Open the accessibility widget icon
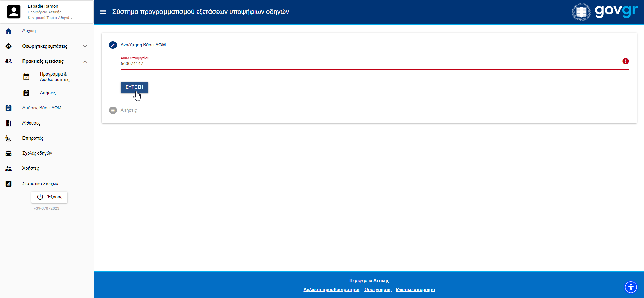The height and width of the screenshot is (298, 644). (631, 287)
